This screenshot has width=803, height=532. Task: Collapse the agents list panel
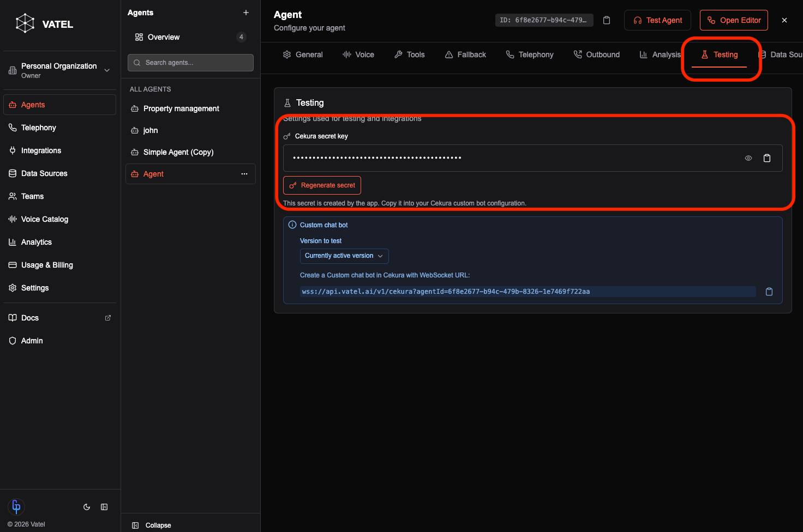[x=152, y=525]
